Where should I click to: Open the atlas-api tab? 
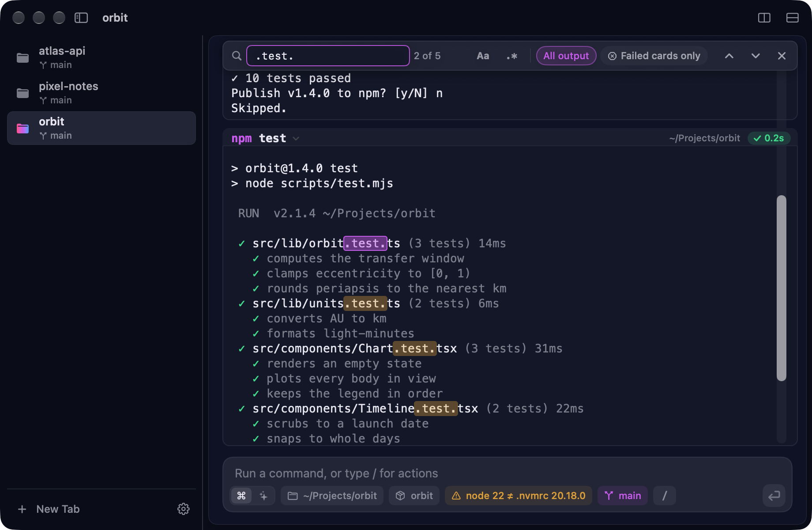[x=101, y=57]
